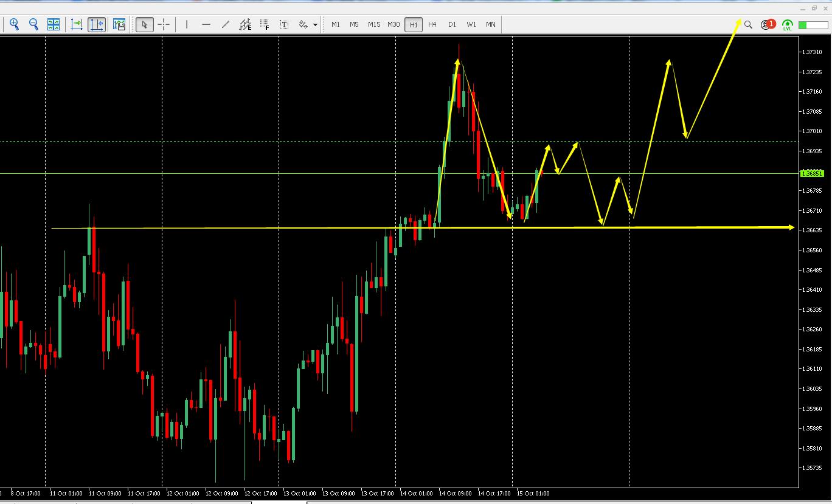Click the 1.35735 price axis label
Viewport: 832px width, 504px height.
812,468
